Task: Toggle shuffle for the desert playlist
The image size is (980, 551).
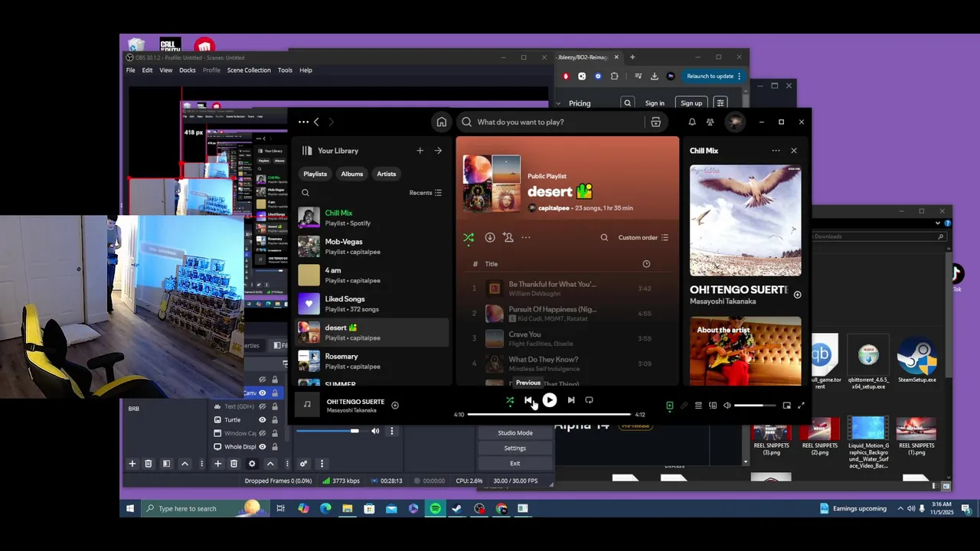Action: pyautogui.click(x=469, y=237)
